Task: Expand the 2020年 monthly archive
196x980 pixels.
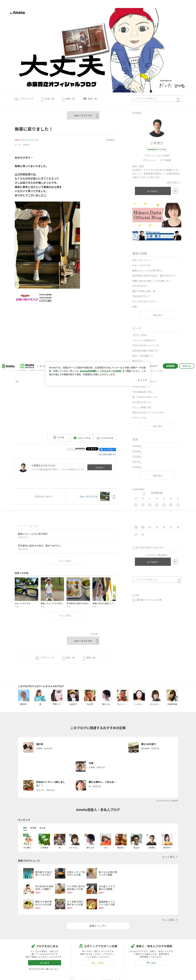Action: coord(137,467)
